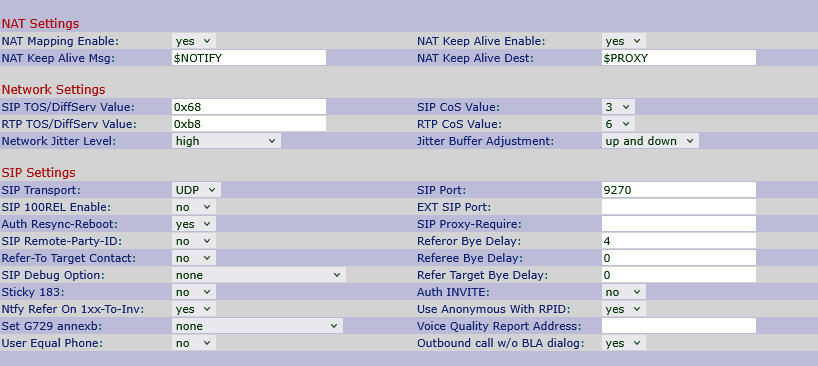Open the Refer-To Target Contact dropdown

click(x=194, y=258)
